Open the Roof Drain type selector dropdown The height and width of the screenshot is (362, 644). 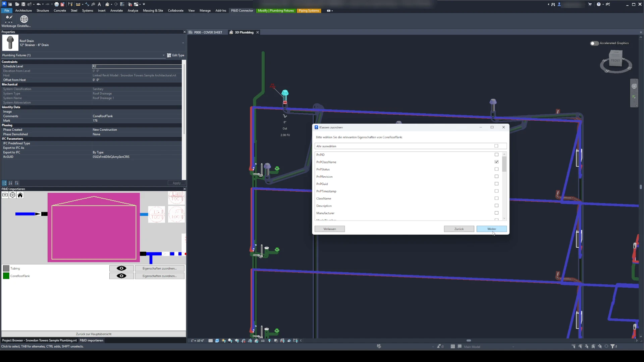tap(183, 43)
